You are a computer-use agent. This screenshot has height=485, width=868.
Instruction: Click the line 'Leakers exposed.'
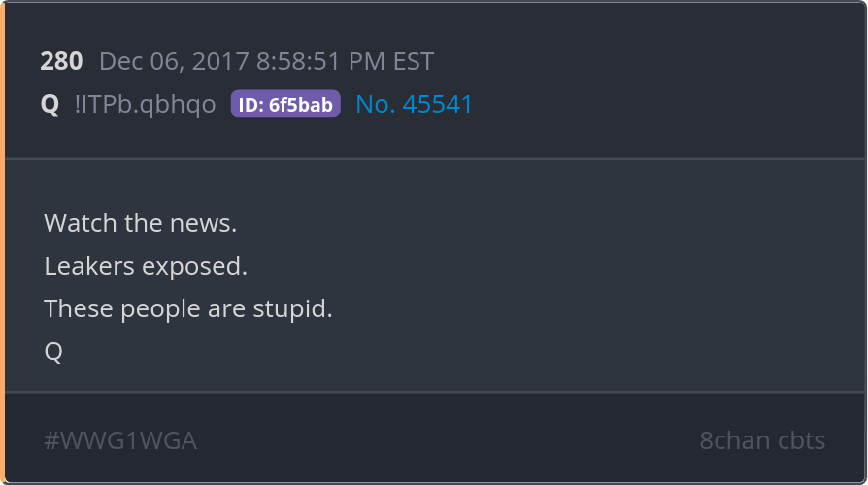point(146,266)
